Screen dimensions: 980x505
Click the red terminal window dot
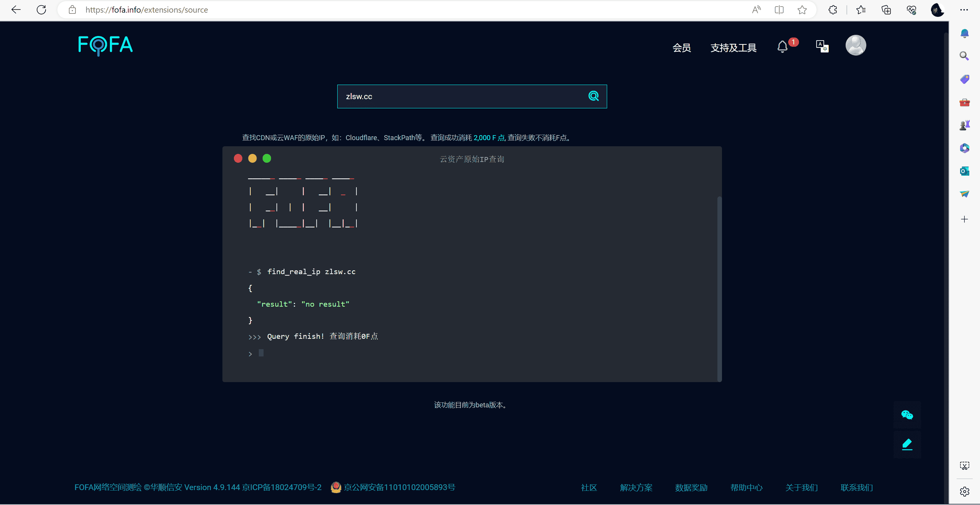(238, 159)
